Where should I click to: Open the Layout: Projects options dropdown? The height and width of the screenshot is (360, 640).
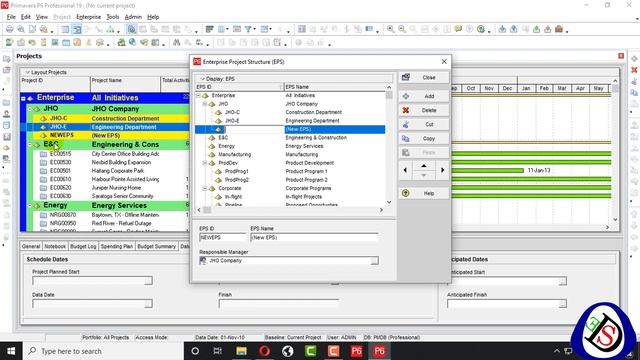(27, 72)
